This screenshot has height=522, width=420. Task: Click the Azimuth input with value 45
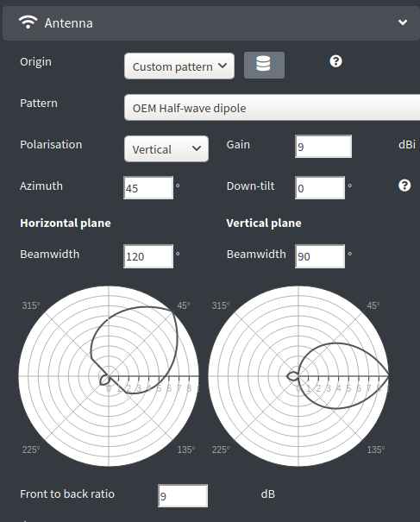tap(148, 188)
